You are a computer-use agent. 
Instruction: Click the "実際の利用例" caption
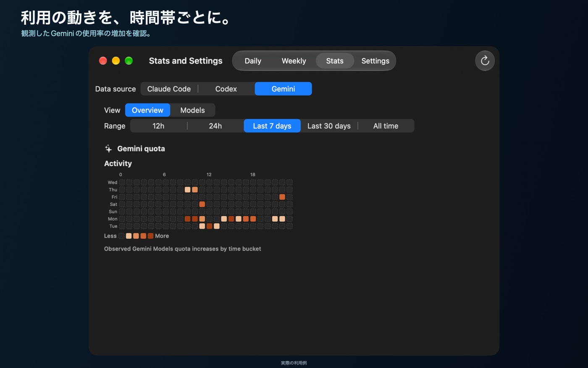tap(294, 363)
